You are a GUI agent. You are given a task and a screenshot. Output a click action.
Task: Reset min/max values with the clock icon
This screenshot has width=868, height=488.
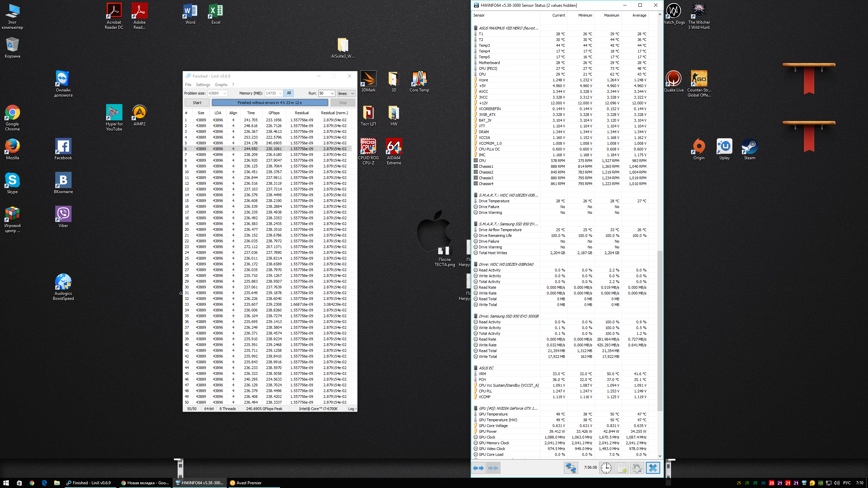[x=606, y=468]
